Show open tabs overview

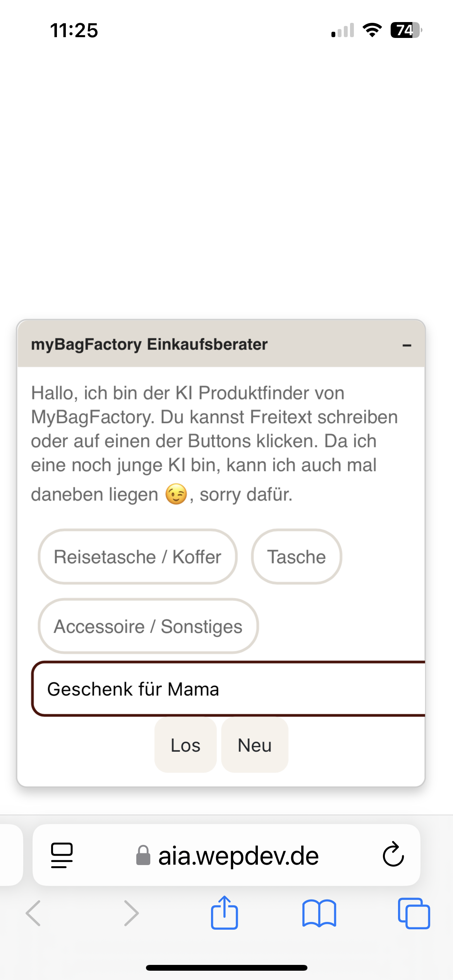point(414,913)
